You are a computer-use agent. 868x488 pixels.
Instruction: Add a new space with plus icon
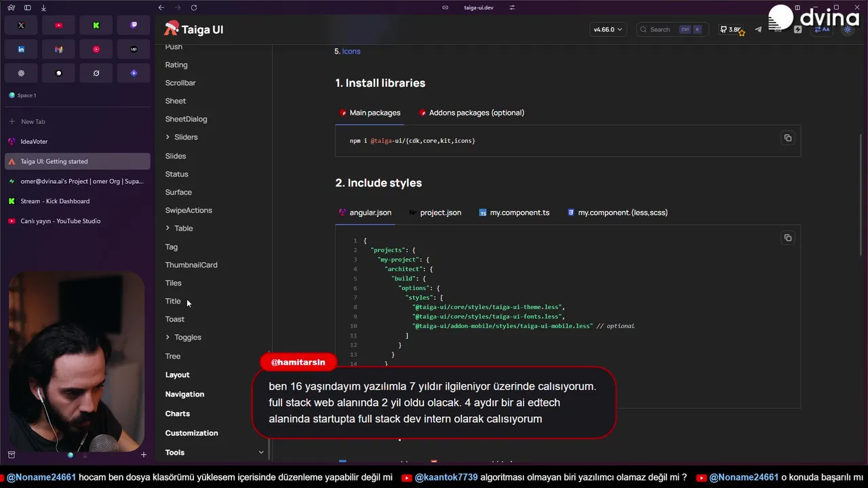pyautogui.click(x=143, y=455)
